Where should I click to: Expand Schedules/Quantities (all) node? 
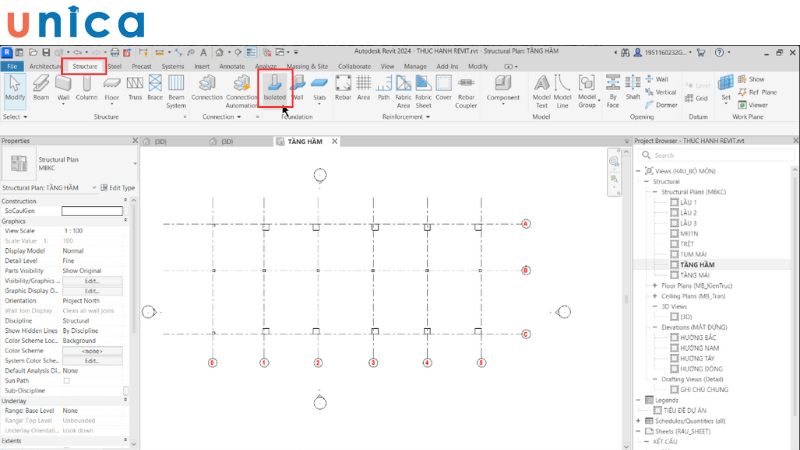(638, 421)
